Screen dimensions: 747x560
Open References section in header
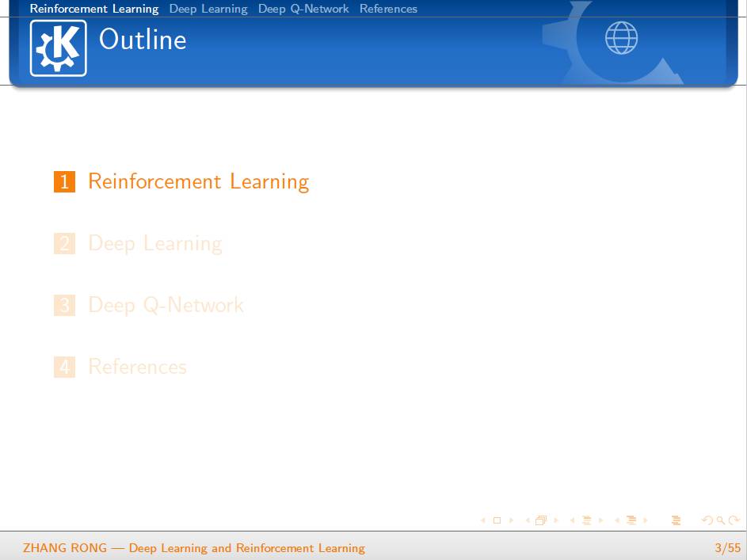click(x=388, y=9)
